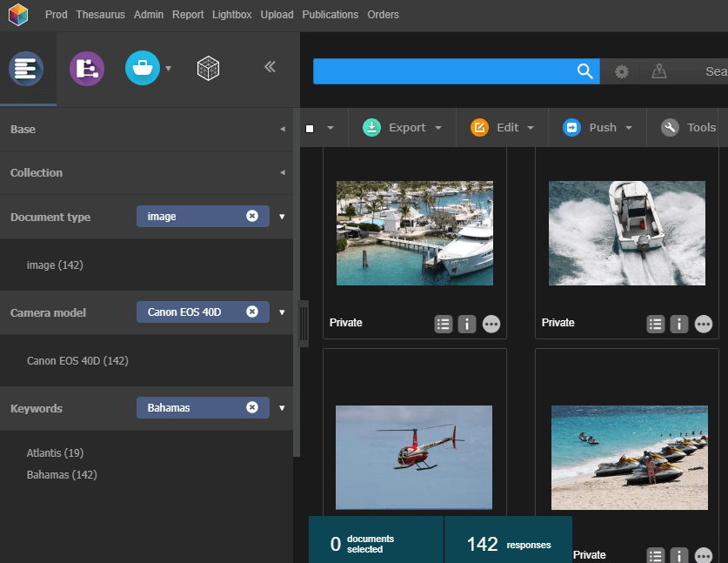Screen dimensions: 728x563
Task: Open the Prod menu
Action: coord(57,15)
